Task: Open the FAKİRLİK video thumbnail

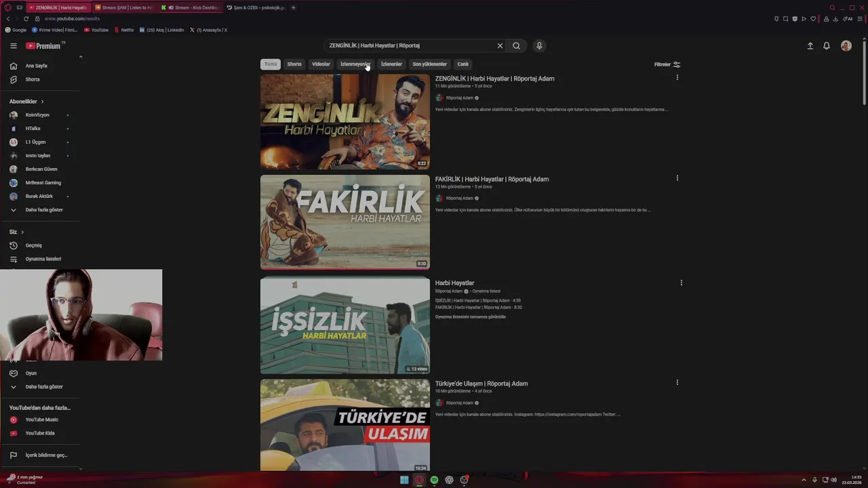Action: [x=345, y=222]
